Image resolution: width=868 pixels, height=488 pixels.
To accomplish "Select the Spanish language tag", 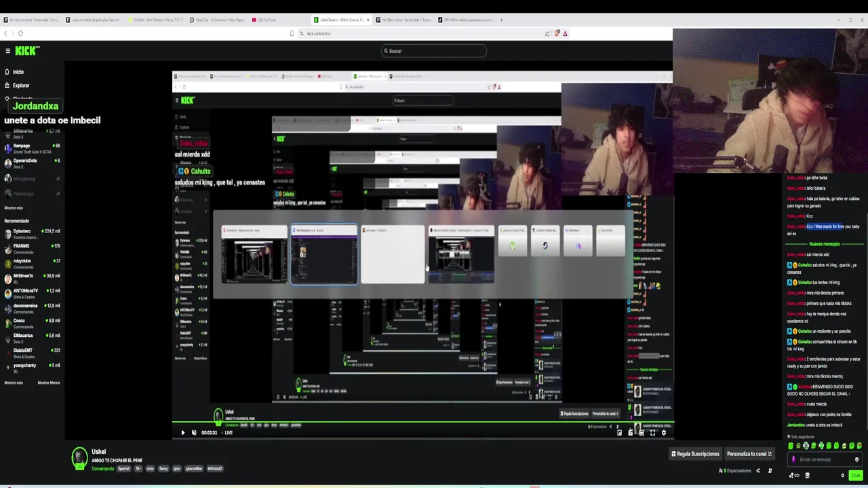I will (124, 468).
